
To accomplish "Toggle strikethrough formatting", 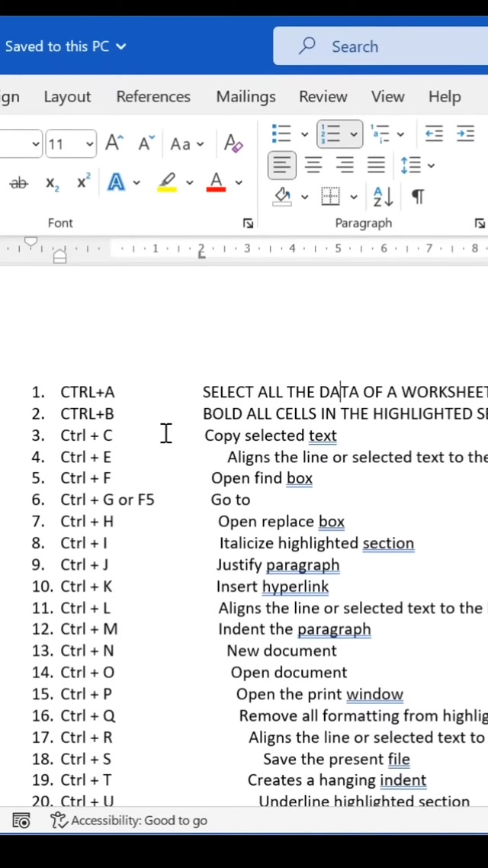I will pyautogui.click(x=18, y=182).
